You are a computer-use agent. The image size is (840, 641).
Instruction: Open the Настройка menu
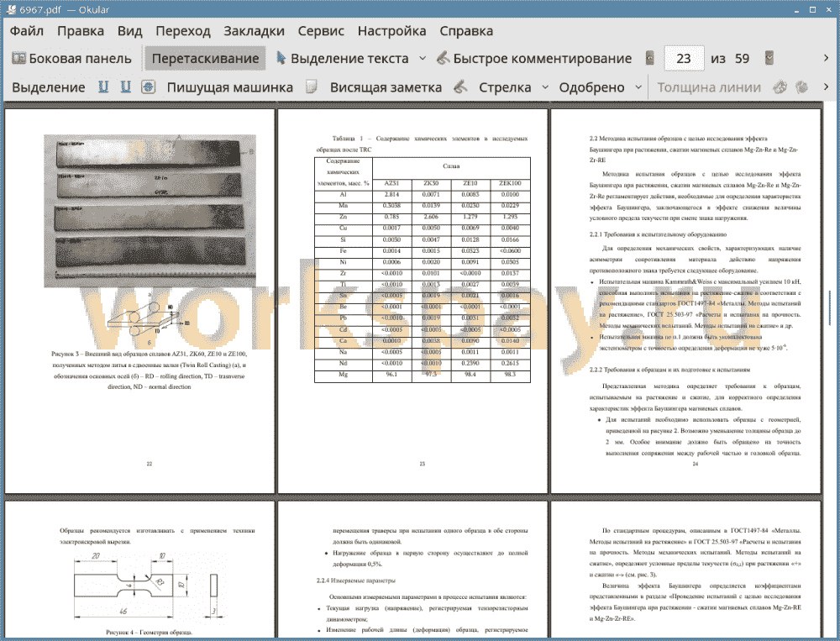[391, 31]
